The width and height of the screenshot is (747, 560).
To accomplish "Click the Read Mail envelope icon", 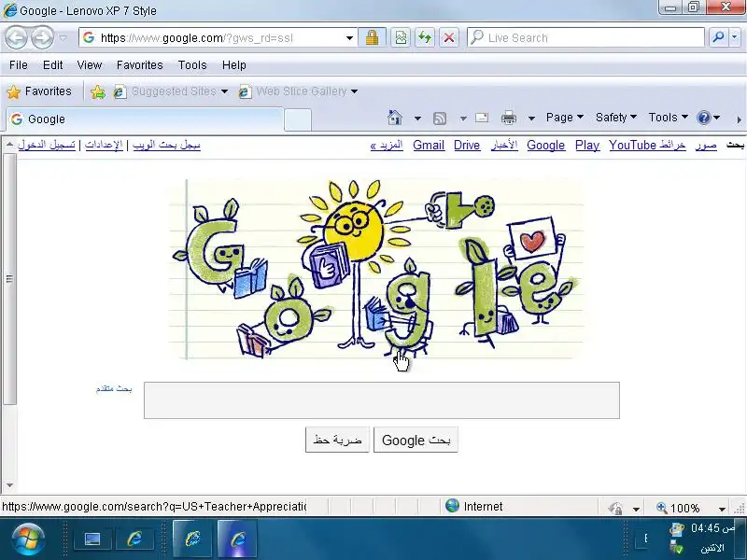I will 482,118.
